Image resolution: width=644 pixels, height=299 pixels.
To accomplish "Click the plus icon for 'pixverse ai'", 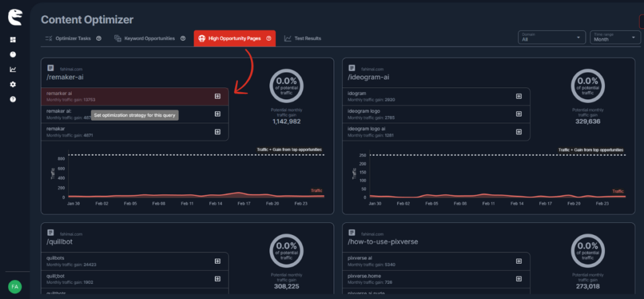I will coord(519,261).
